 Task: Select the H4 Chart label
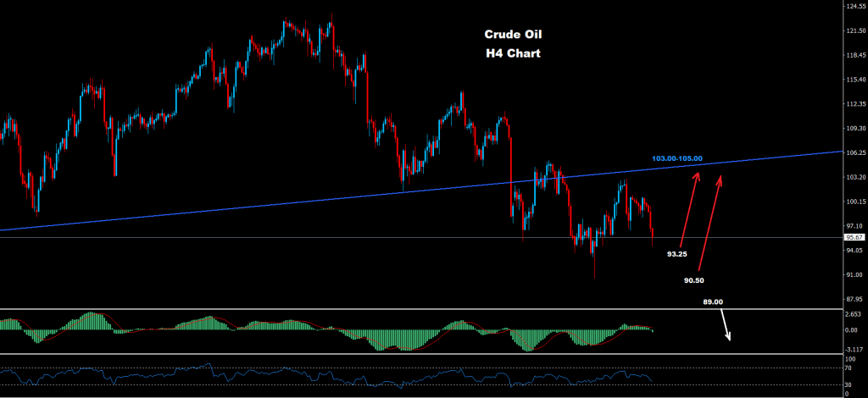pyautogui.click(x=512, y=53)
